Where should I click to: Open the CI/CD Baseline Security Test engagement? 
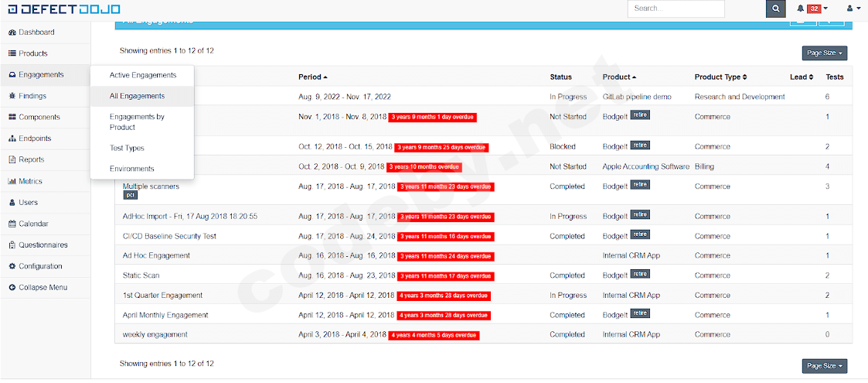(169, 236)
